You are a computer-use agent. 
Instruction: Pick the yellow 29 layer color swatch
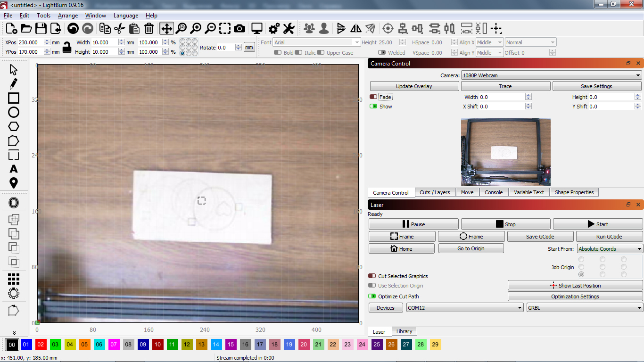(435, 345)
